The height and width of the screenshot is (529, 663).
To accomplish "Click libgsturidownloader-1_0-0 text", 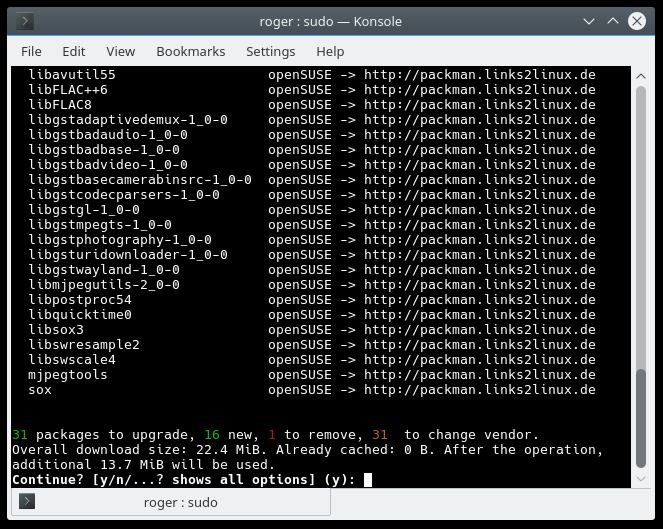I will coord(128,255).
